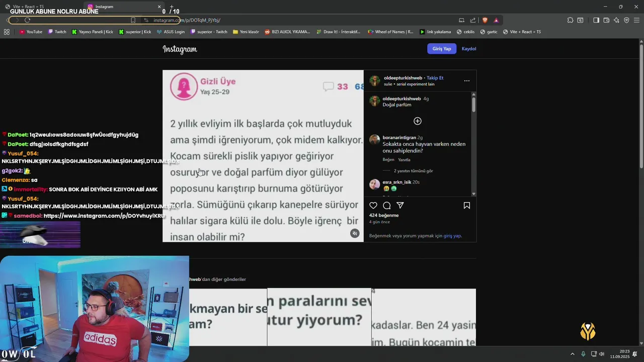Open cekilis bookmark
Screen dimensions: 644x362
pos(465,32)
